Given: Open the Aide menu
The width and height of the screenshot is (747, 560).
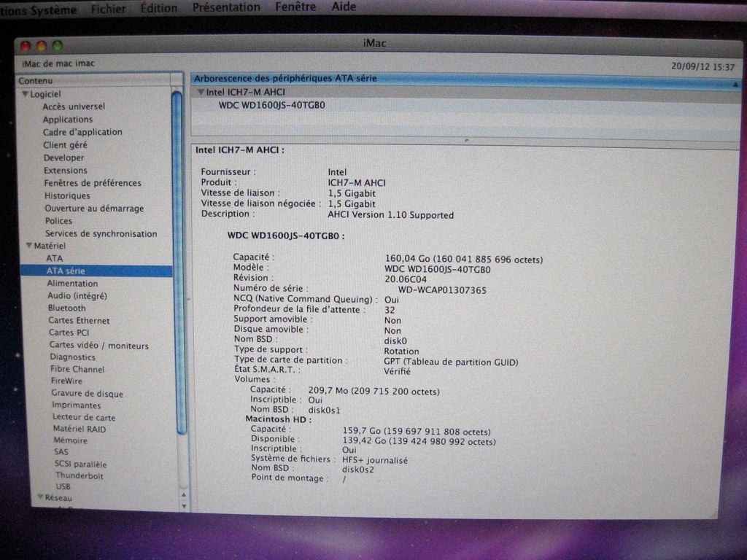Looking at the screenshot, I should 344,6.
